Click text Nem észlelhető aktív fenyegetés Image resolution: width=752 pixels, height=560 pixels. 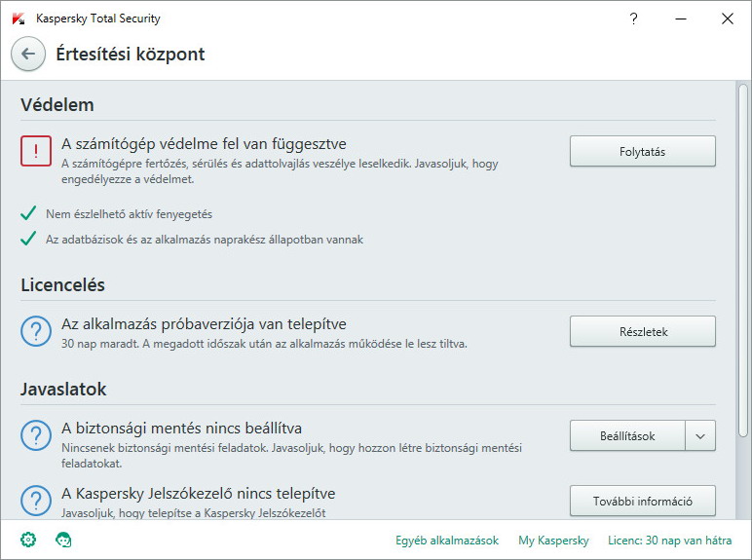point(129,214)
